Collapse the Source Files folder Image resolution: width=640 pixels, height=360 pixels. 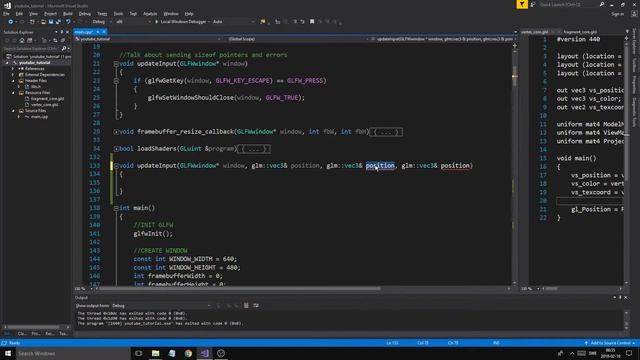13,111
